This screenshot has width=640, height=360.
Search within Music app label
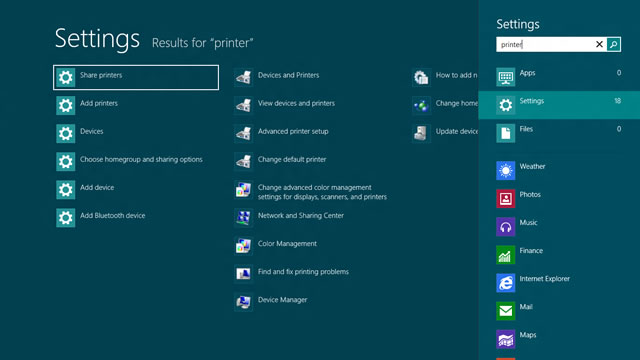point(528,223)
